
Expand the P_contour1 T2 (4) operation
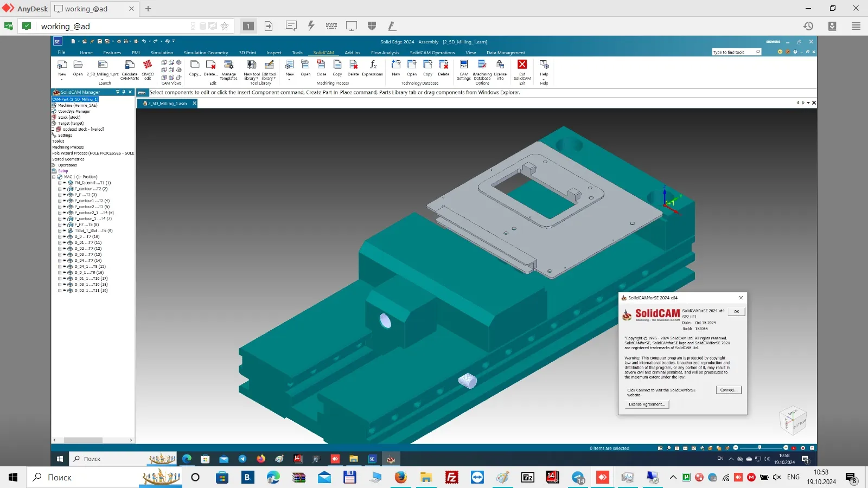[59, 201]
